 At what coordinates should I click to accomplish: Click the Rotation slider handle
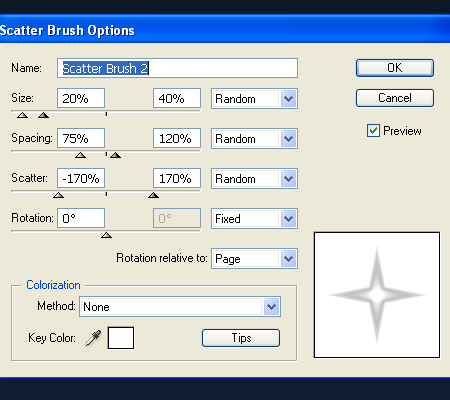106,235
